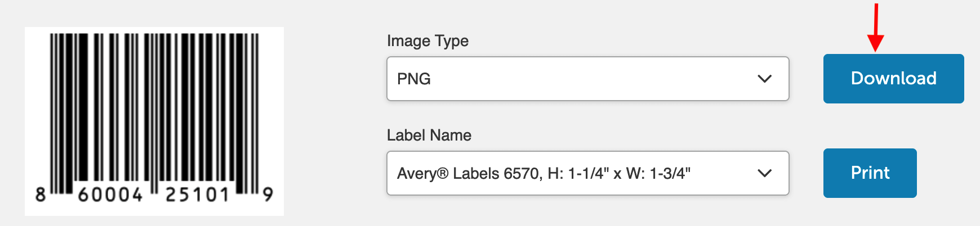This screenshot has width=980, height=226.
Task: Click the "Label Name" label text
Action: pyautogui.click(x=429, y=135)
